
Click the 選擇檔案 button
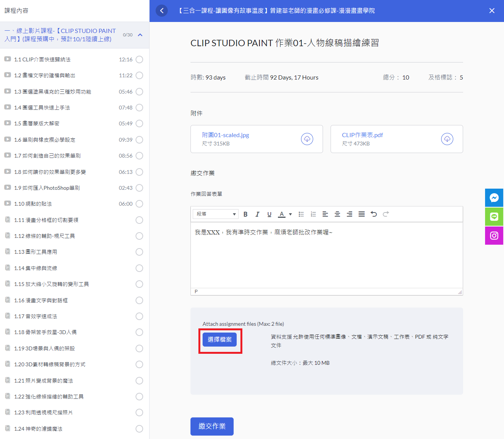[220, 340]
